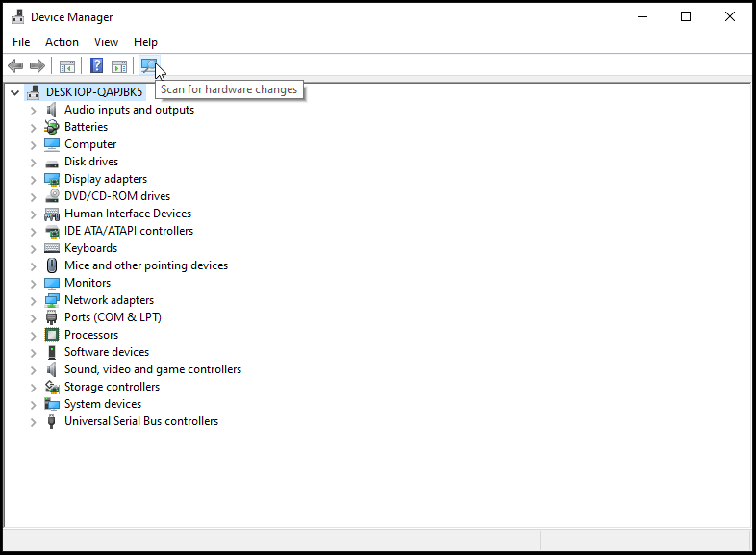The image size is (756, 555).
Task: Click the DVD/CD-ROM drives icon
Action: (x=52, y=196)
